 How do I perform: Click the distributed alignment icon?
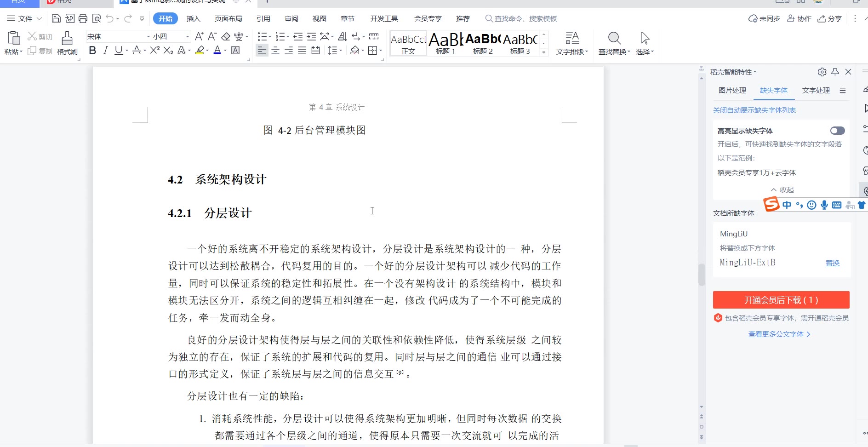click(315, 50)
